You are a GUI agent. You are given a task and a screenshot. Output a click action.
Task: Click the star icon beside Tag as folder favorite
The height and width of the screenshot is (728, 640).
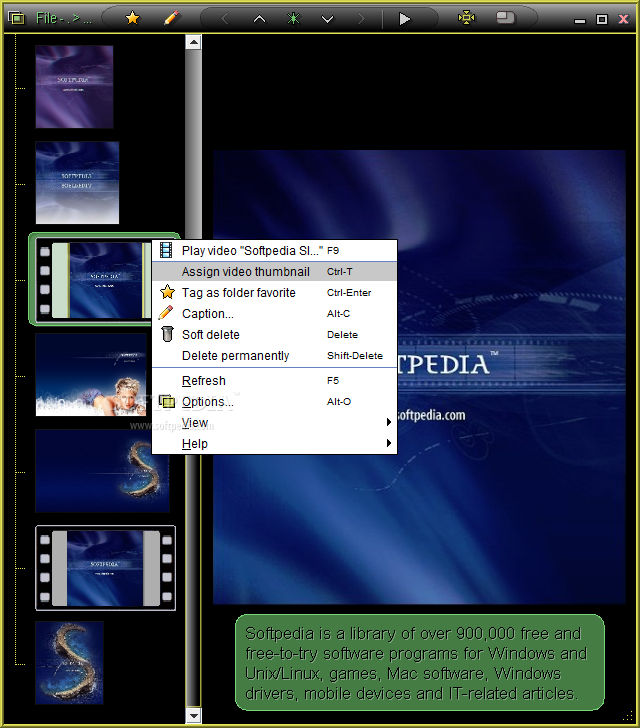point(167,292)
